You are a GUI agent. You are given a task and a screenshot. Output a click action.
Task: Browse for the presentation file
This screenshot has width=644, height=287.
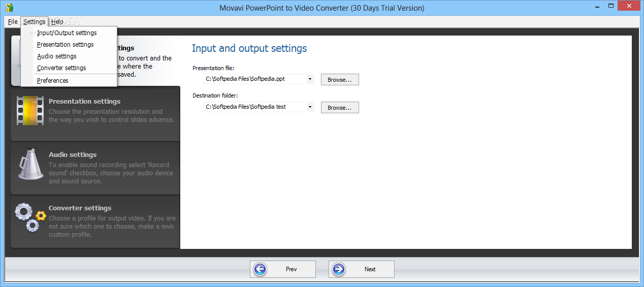pyautogui.click(x=340, y=80)
